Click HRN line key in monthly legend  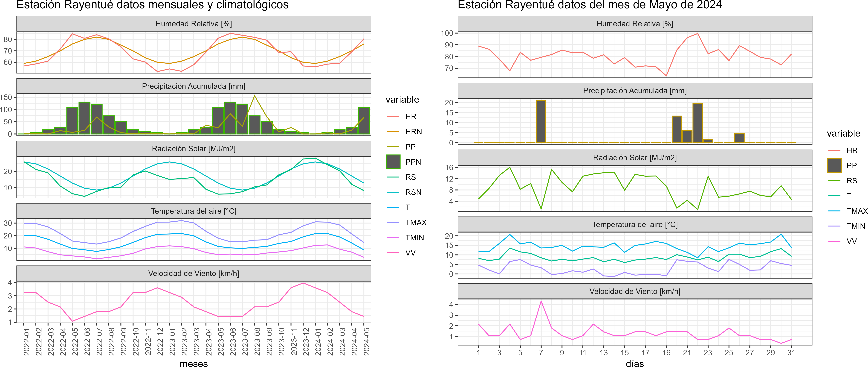[393, 132]
